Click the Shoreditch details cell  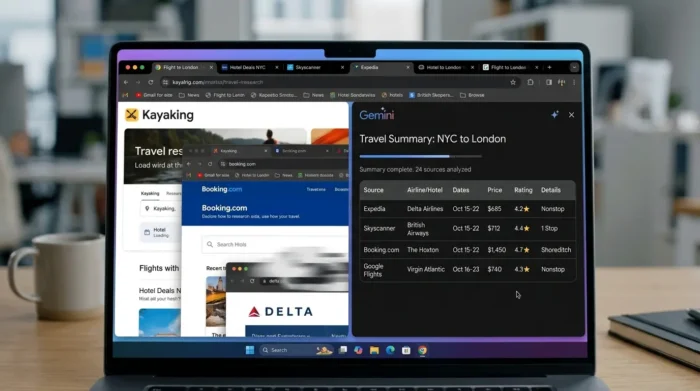click(556, 250)
